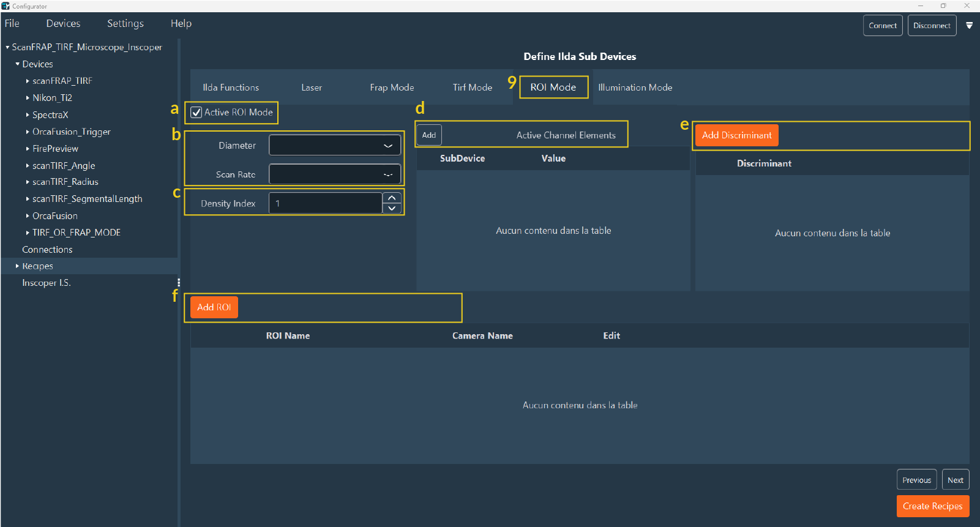
Task: Switch to the Illumination Mode tab
Action: point(635,88)
